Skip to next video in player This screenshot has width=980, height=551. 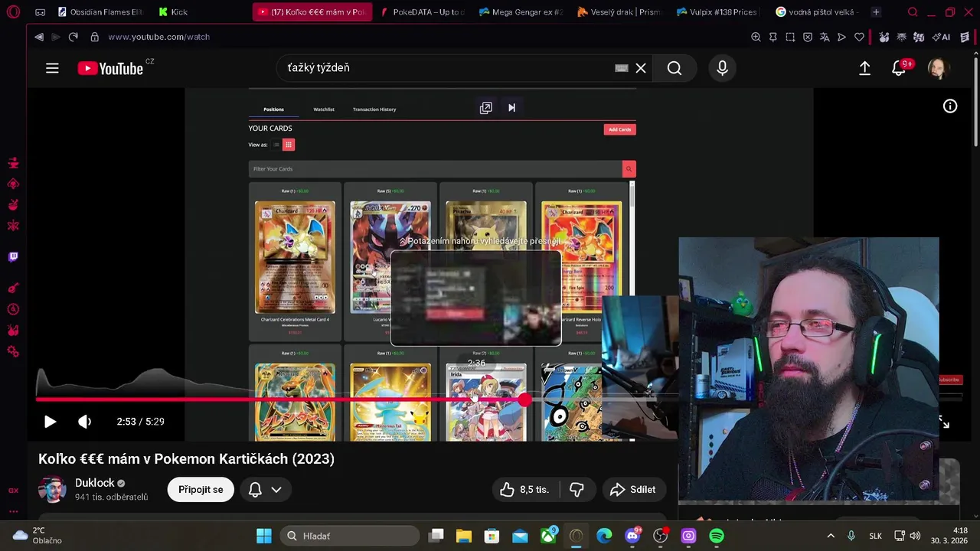tap(511, 108)
